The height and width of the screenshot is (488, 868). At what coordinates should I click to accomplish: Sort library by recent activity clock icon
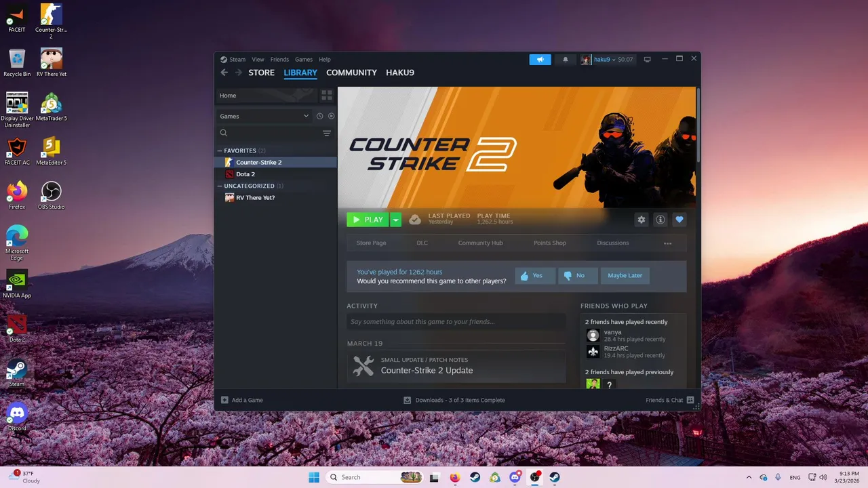pyautogui.click(x=319, y=116)
